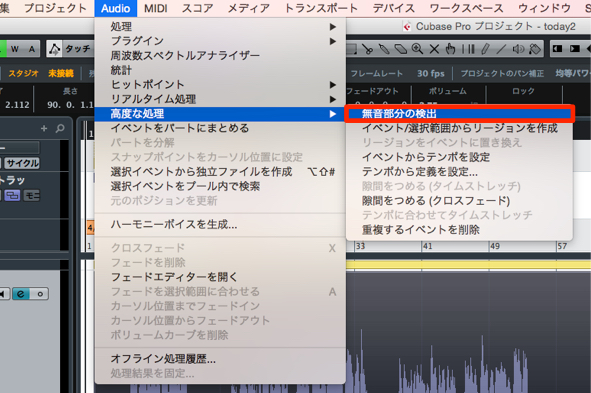591x393 pixels.
Task: Open the ワークスペース menu
Action: coord(466,8)
